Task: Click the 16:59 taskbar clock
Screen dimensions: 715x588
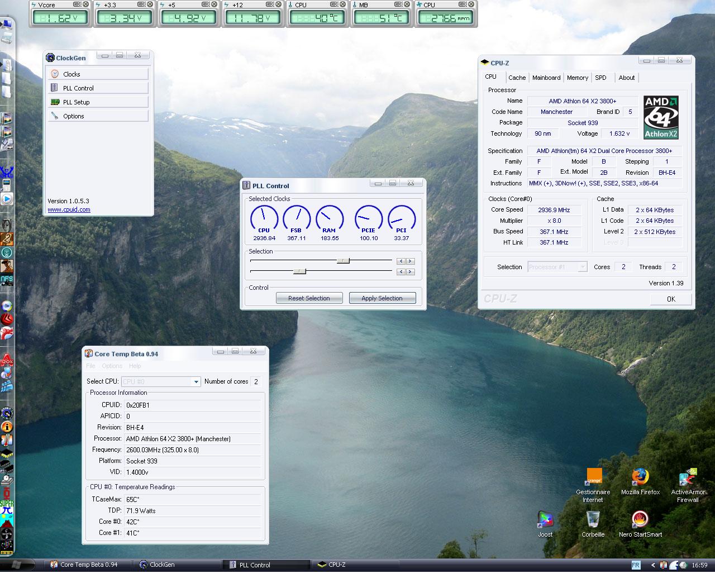Action: pyautogui.click(x=699, y=565)
